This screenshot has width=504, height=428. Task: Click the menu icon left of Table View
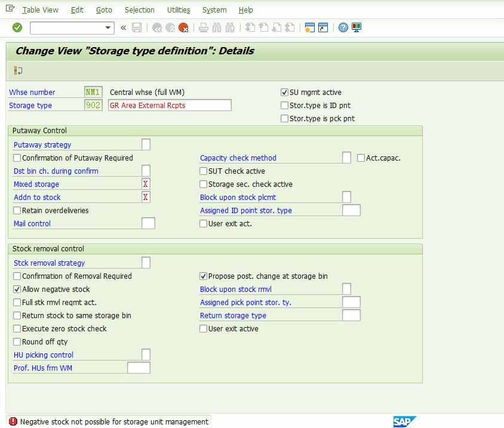coord(10,8)
